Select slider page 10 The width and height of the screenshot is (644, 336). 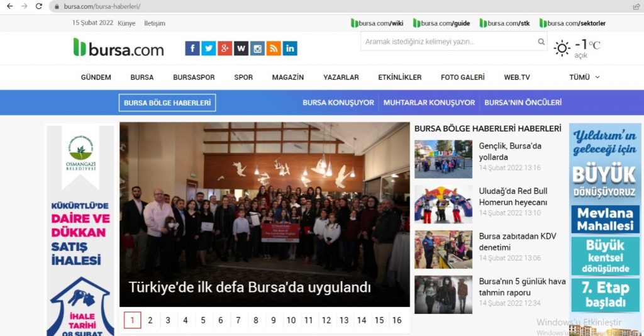pos(291,320)
